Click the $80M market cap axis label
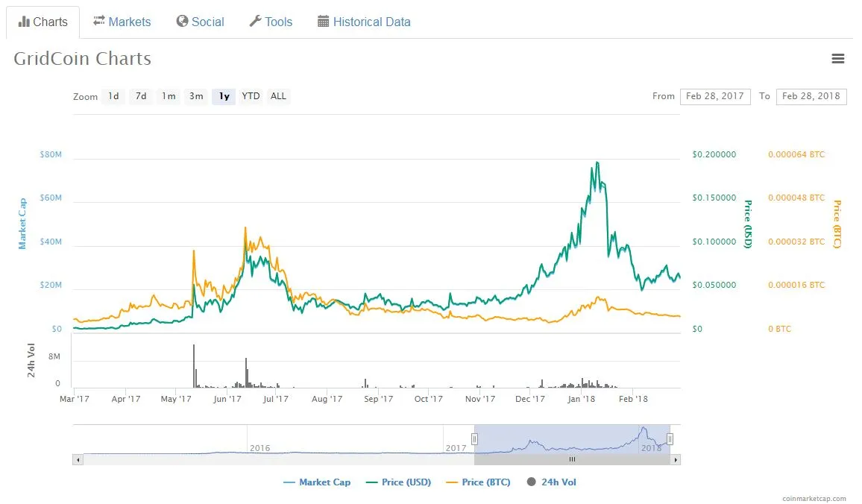 pyautogui.click(x=51, y=154)
